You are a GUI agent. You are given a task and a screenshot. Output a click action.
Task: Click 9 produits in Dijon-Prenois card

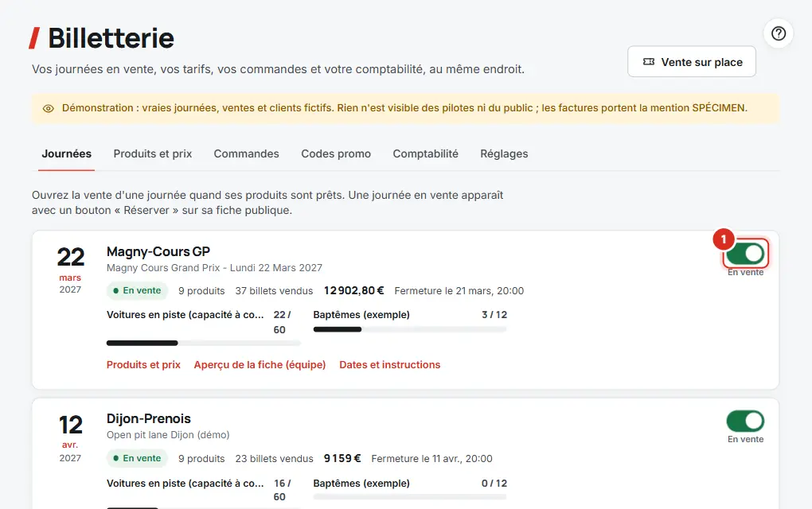pos(201,458)
